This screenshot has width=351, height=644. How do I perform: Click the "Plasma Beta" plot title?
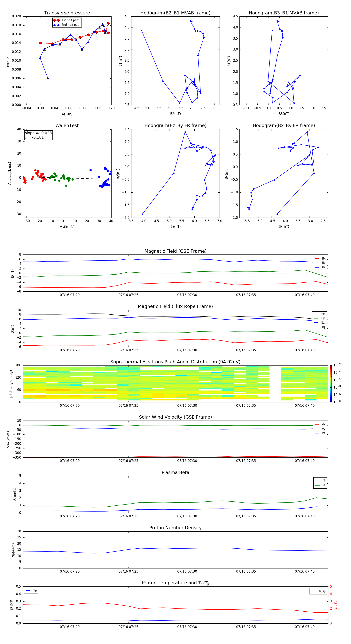175,472
